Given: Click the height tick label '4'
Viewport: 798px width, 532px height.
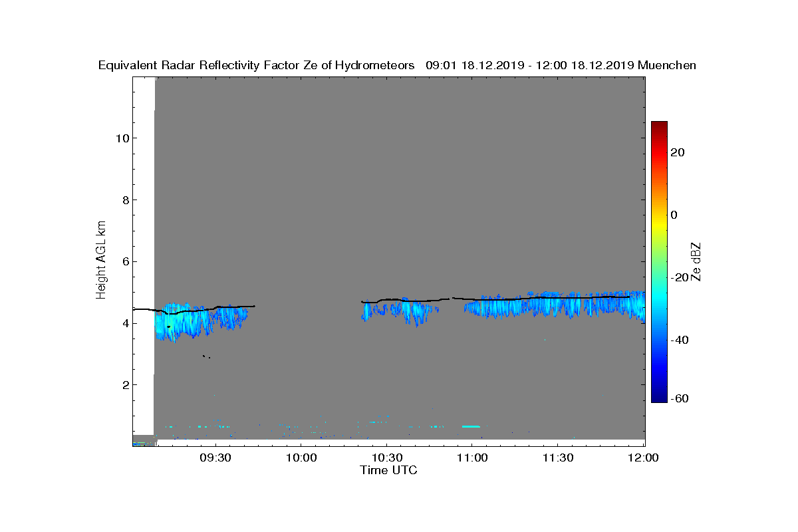Looking at the screenshot, I should 124,323.
